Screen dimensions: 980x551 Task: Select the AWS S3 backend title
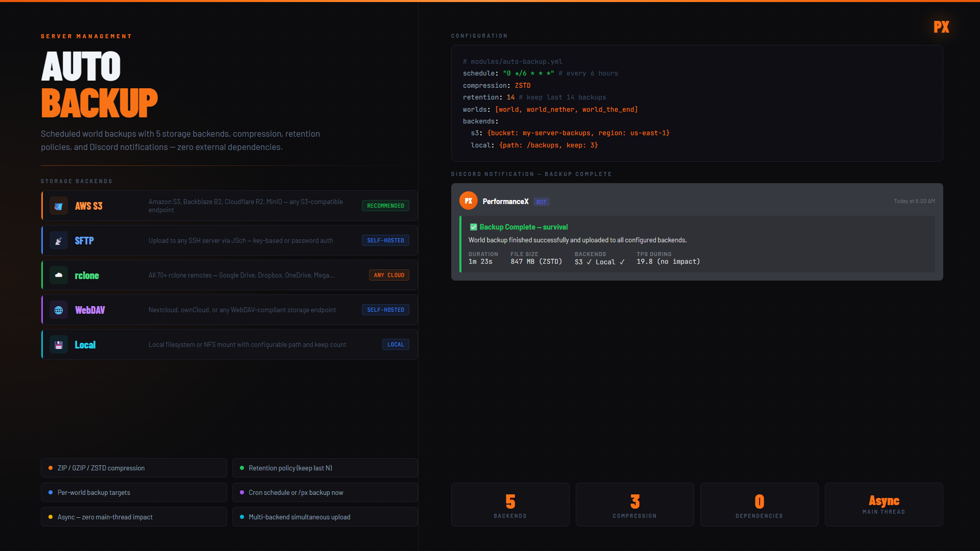89,206
